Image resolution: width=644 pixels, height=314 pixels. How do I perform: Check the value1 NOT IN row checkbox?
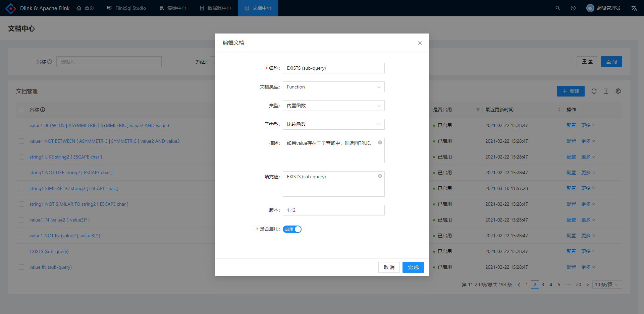pos(21,236)
